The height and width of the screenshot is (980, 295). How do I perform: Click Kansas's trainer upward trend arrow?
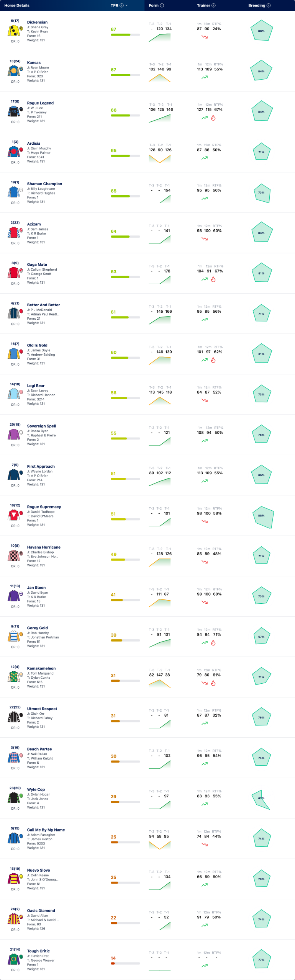tap(205, 77)
